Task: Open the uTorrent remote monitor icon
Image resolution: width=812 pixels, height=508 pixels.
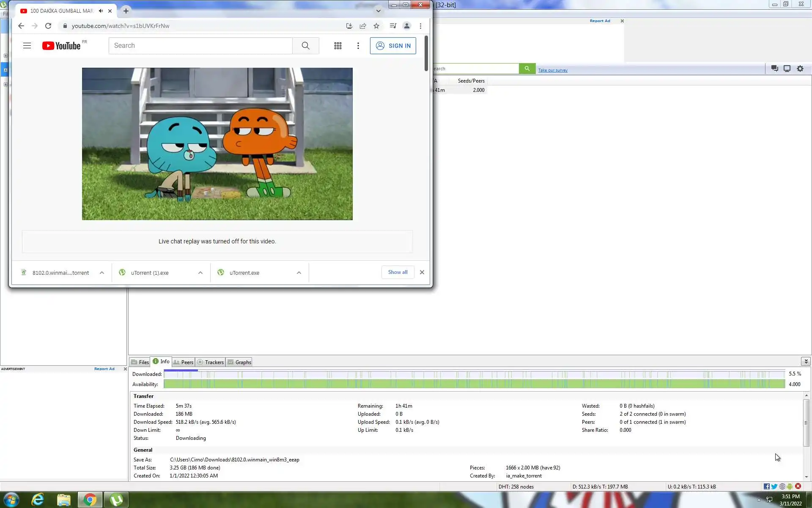Action: [787, 69]
